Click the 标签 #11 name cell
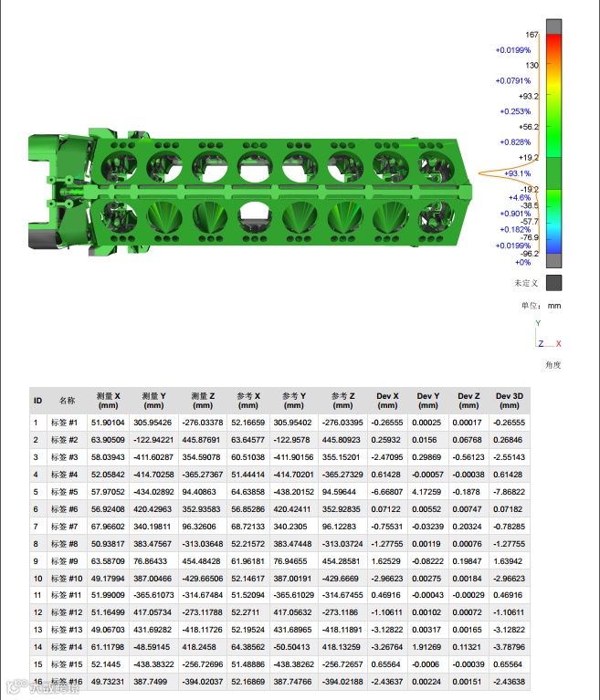The width and height of the screenshot is (600, 700). (x=67, y=595)
